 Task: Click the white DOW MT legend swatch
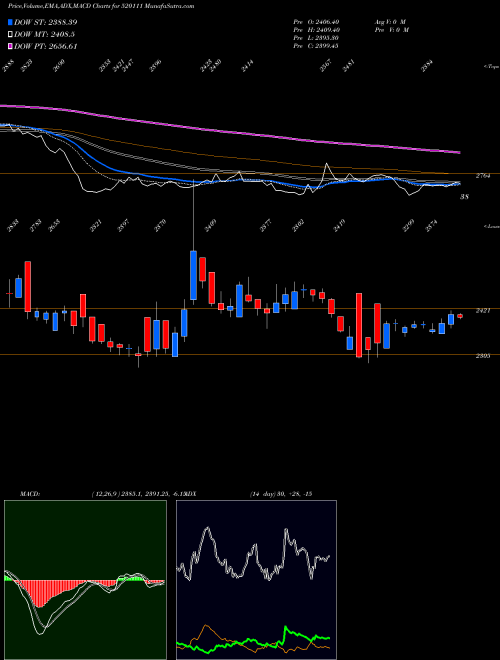pyautogui.click(x=10, y=35)
